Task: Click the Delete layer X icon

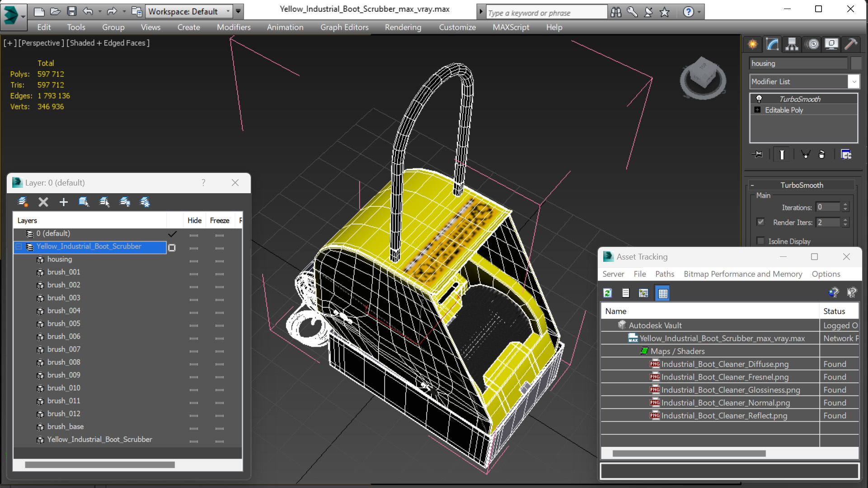Action: pos(43,202)
